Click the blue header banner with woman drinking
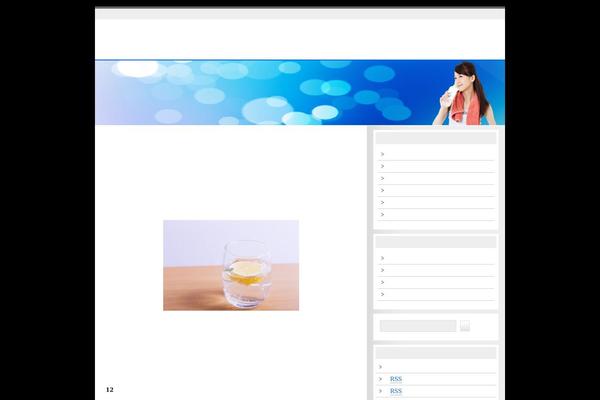This screenshot has height=400, width=600. point(300,92)
